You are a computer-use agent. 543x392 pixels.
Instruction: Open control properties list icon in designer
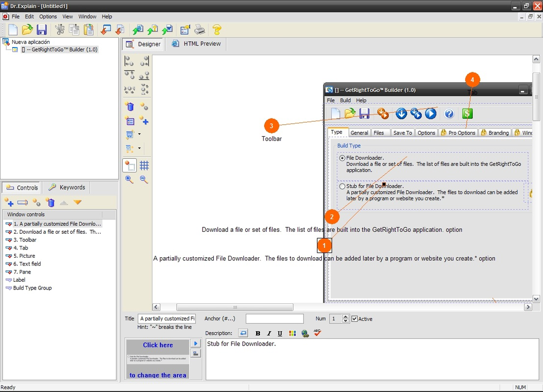point(130,121)
